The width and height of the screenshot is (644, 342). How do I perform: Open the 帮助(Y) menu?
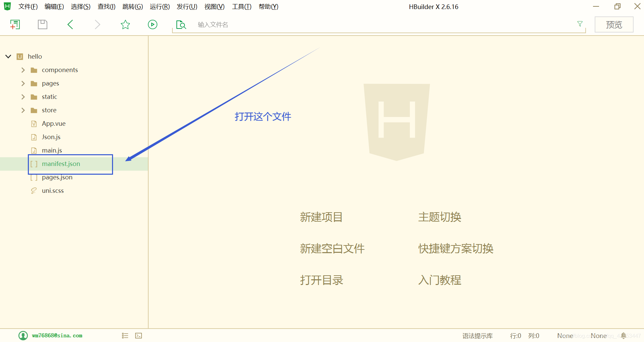point(268,7)
